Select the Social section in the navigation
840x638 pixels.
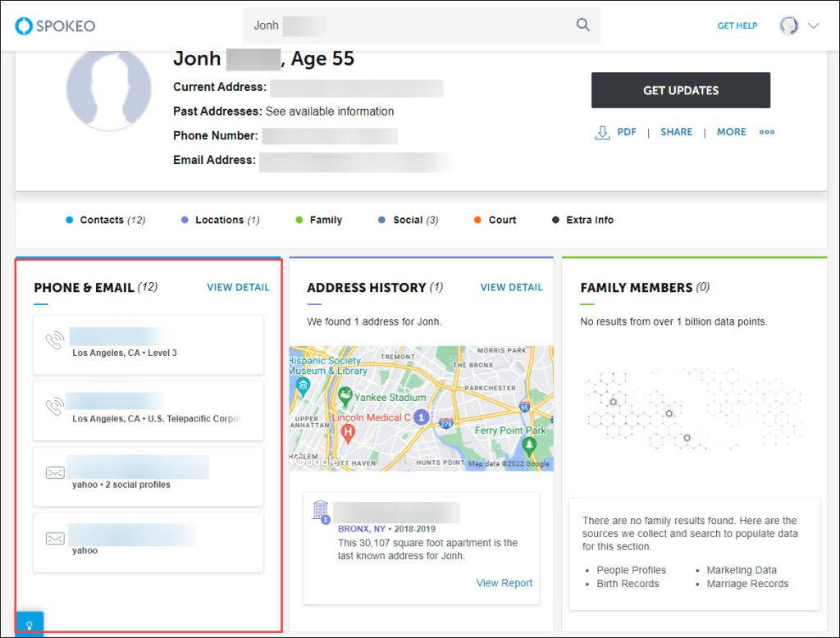click(x=408, y=220)
